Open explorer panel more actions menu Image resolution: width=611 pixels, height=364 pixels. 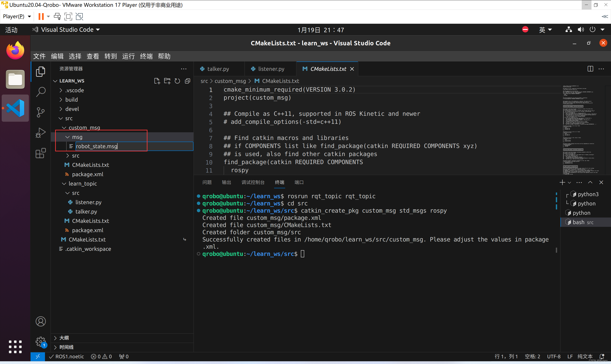(x=184, y=69)
